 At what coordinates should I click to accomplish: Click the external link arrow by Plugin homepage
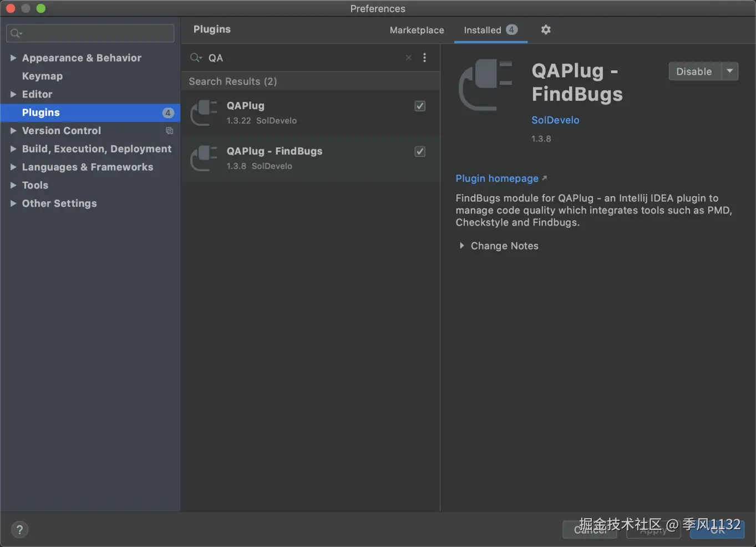click(x=544, y=178)
